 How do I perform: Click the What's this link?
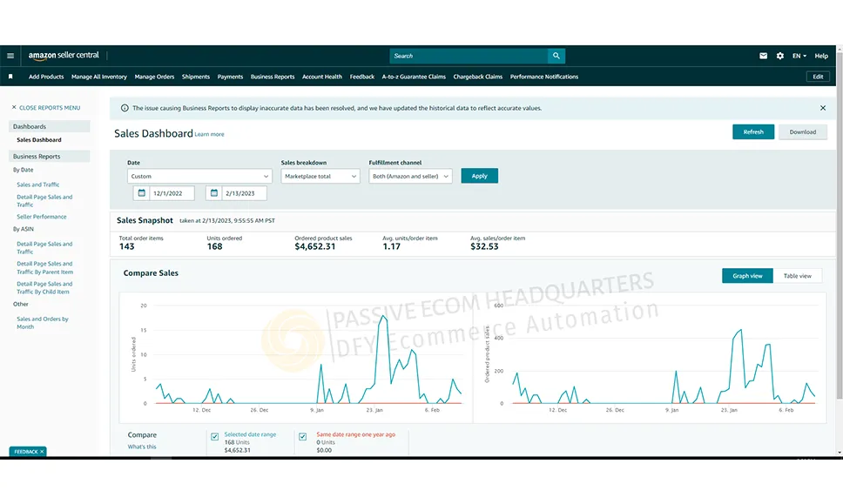click(142, 447)
